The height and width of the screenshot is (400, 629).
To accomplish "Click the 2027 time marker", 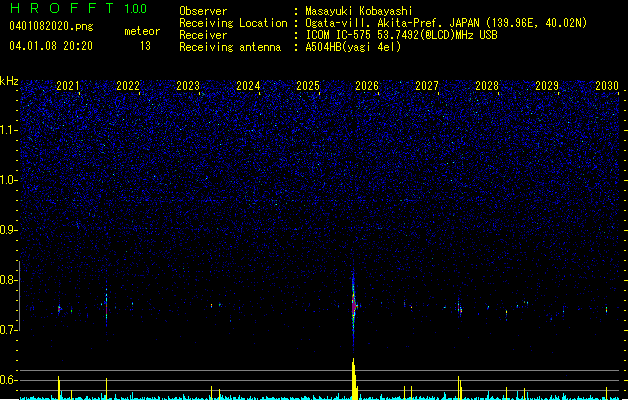I will tap(427, 86).
